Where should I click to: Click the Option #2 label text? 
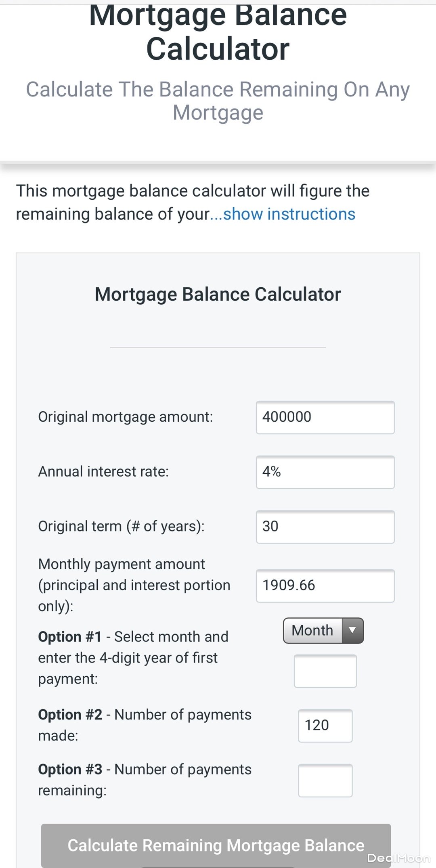[x=145, y=725]
